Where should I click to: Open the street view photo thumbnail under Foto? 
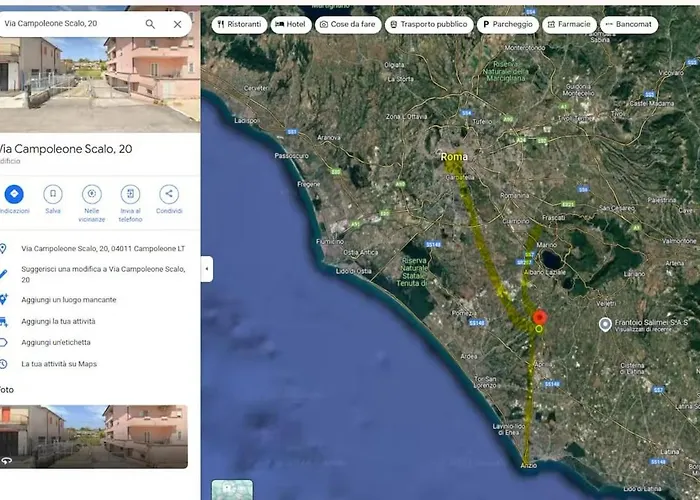click(x=94, y=437)
